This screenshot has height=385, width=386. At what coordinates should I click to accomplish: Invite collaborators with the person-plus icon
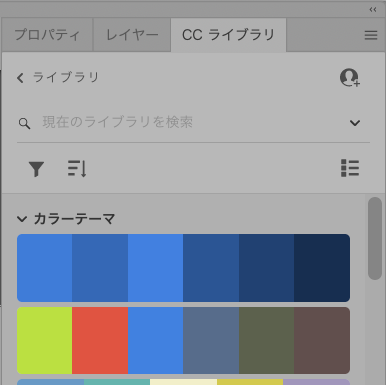[350, 78]
